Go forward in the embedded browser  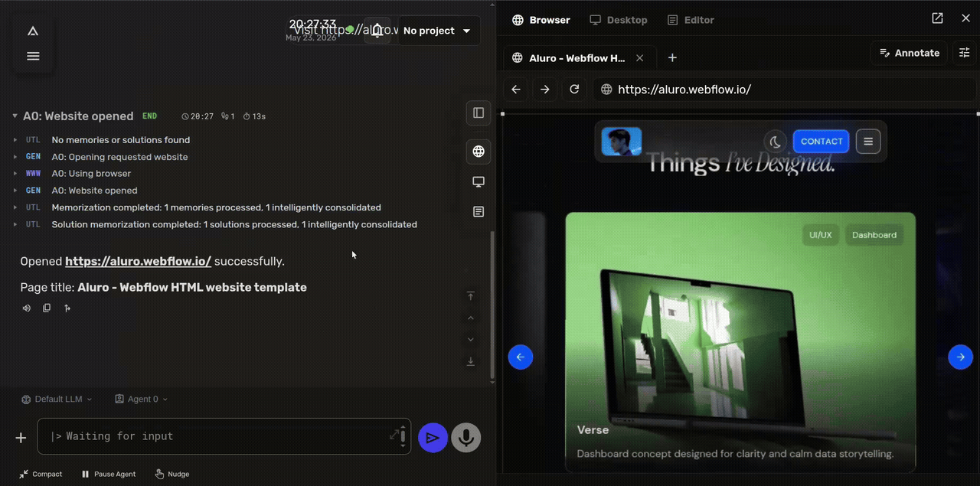pos(545,90)
